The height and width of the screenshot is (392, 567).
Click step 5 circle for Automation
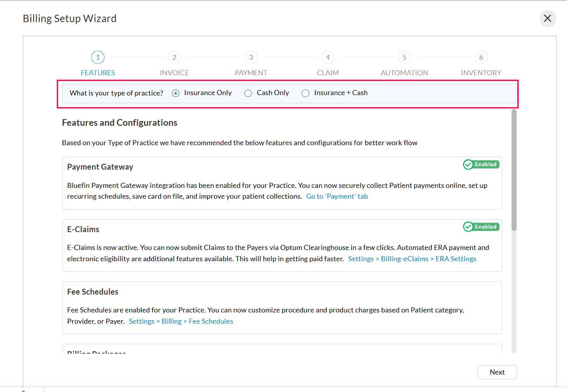point(404,57)
